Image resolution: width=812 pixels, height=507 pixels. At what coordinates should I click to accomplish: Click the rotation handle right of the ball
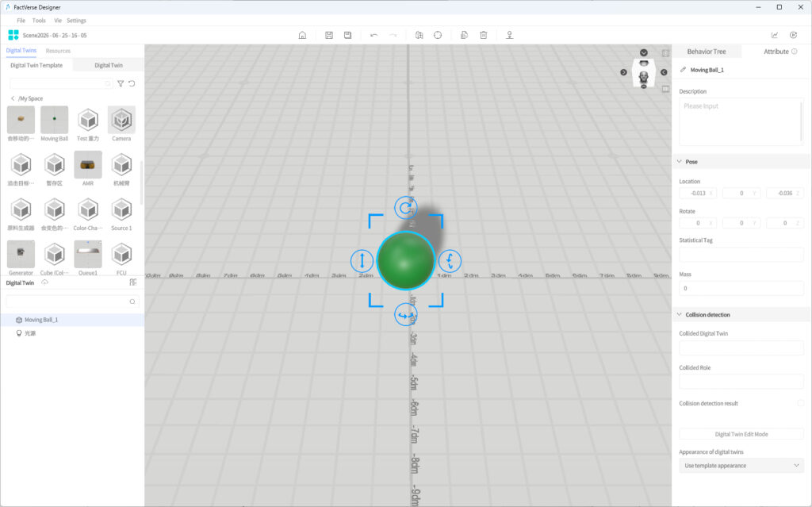[450, 261]
